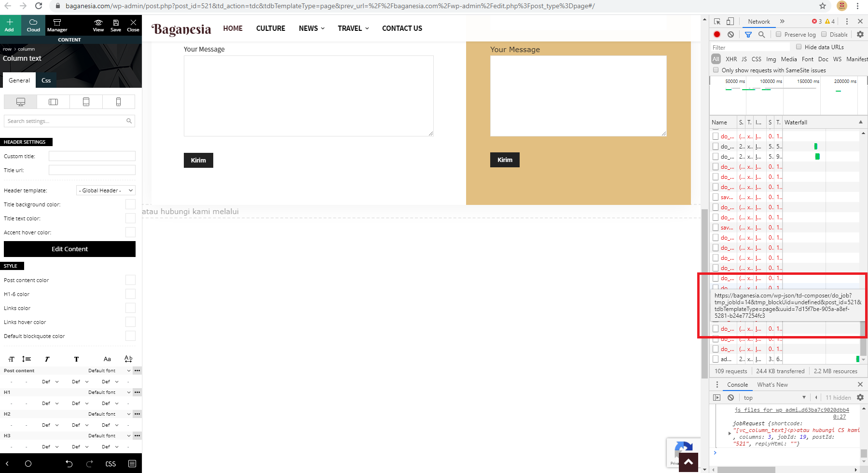The width and height of the screenshot is (868, 473).
Task: Click the Add element button in composer
Action: [x=10, y=25]
